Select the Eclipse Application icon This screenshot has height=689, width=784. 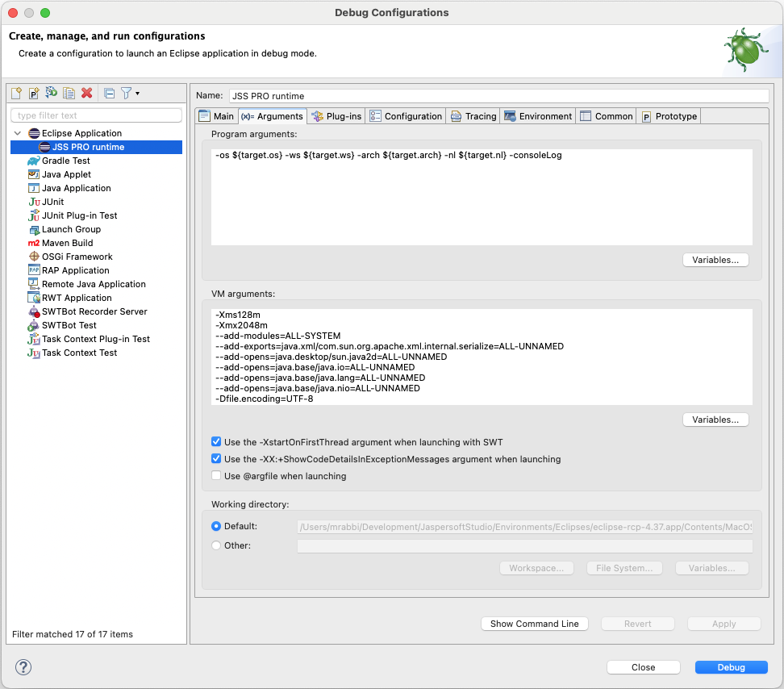(34, 133)
